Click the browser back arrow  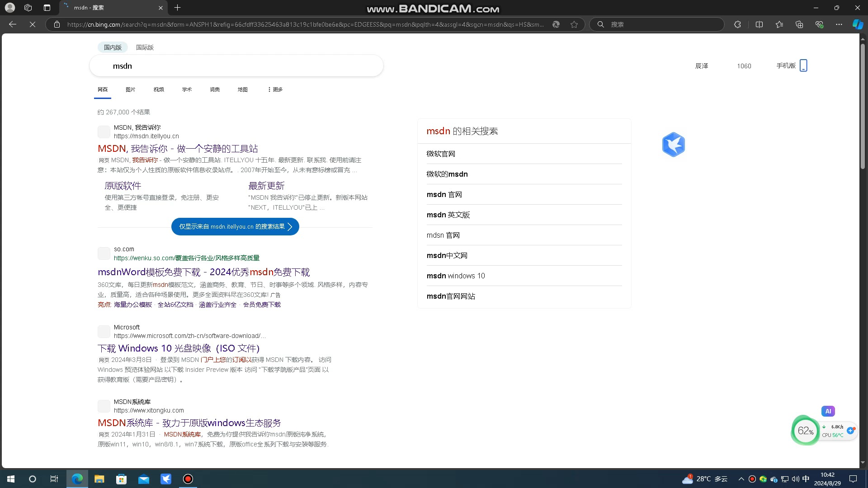[x=13, y=24]
